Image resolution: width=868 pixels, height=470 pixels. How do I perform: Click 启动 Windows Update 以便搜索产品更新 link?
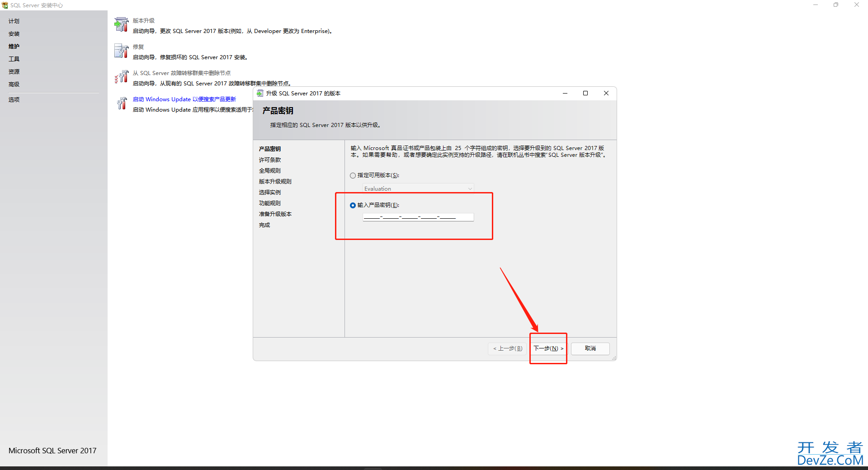184,99
